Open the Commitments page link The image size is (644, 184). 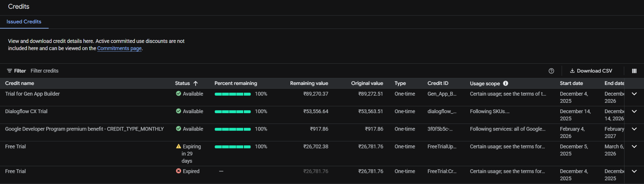(119, 48)
